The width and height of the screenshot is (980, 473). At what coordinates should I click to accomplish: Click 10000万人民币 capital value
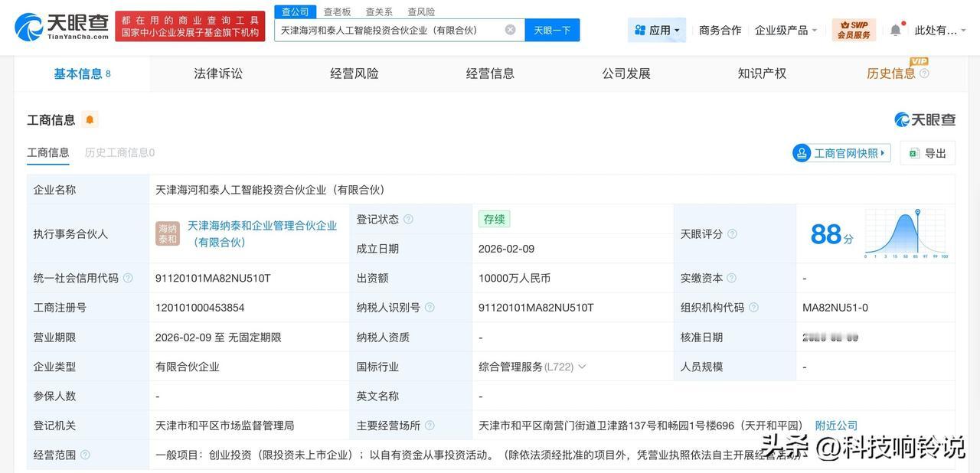[514, 278]
